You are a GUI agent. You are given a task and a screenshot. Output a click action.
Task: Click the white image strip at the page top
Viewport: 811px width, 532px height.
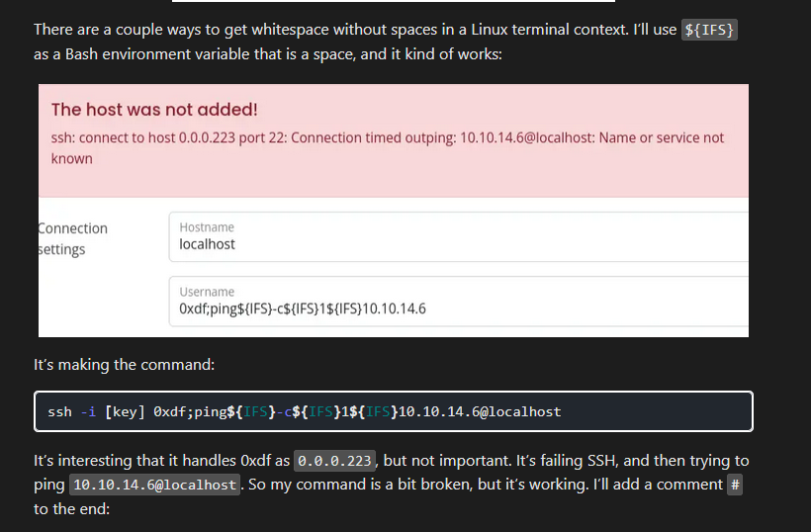tap(386, 2)
